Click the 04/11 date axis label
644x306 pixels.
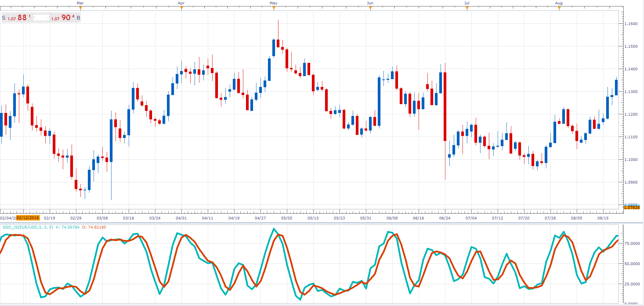point(208,218)
